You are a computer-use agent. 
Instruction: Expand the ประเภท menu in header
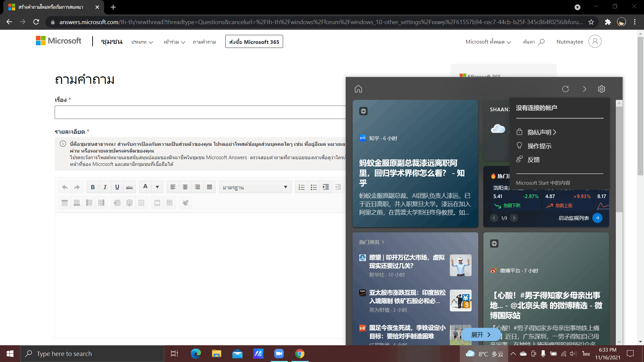(x=142, y=42)
